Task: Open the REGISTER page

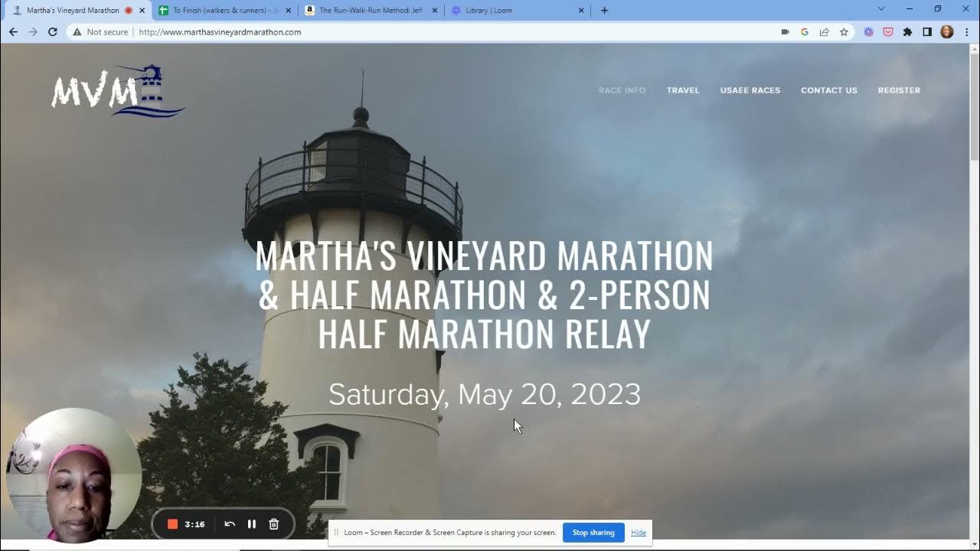Action: [899, 90]
